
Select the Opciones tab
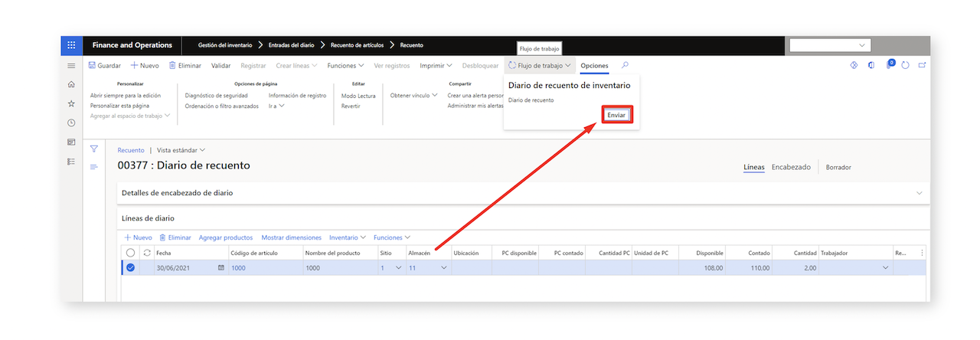(595, 66)
